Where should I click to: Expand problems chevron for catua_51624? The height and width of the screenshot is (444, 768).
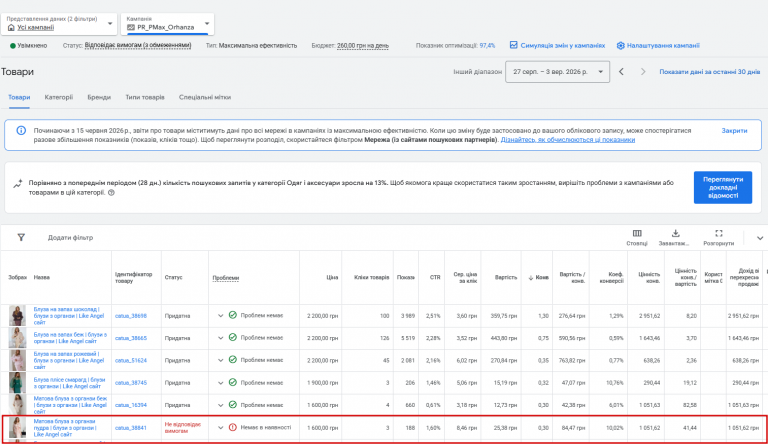click(220, 360)
